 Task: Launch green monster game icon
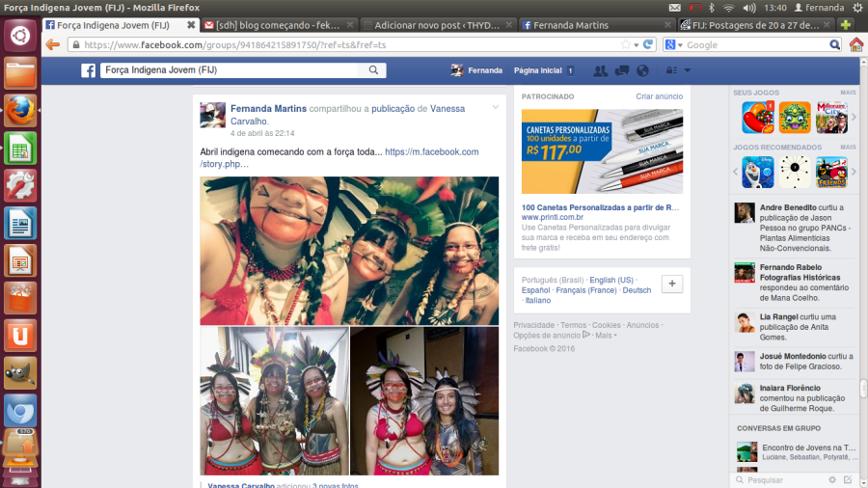795,118
